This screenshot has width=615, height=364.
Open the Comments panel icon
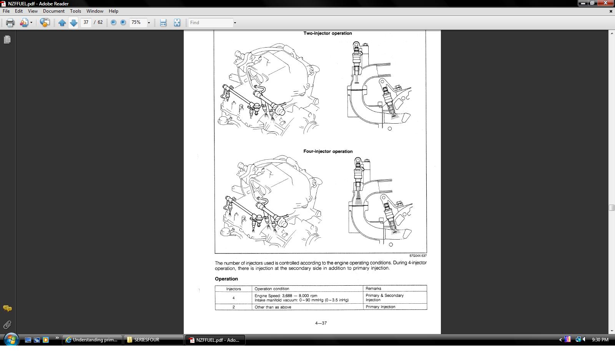coord(7,308)
